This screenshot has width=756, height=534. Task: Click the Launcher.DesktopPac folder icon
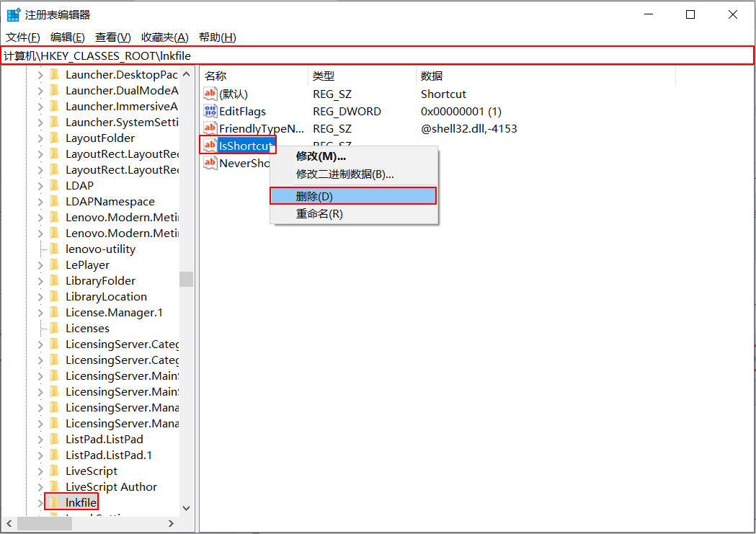[55, 75]
